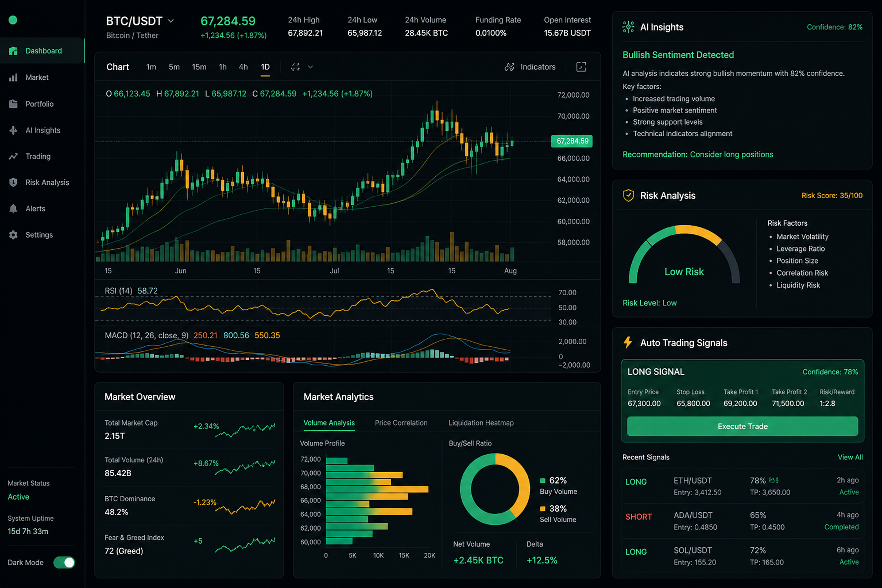Viewport: 882px width, 588px height.
Task: Click the Funding Rate 0.0100% value
Action: [x=491, y=33]
